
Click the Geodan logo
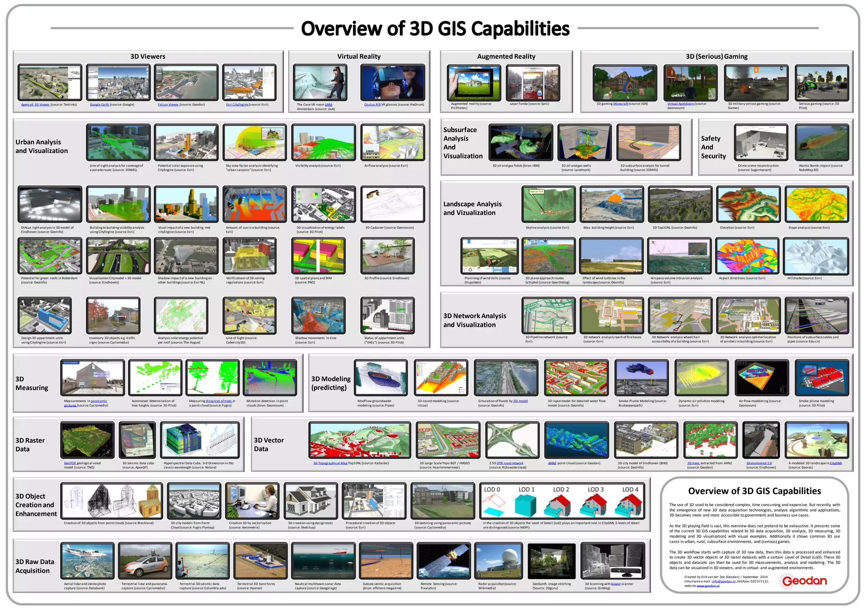point(804,581)
